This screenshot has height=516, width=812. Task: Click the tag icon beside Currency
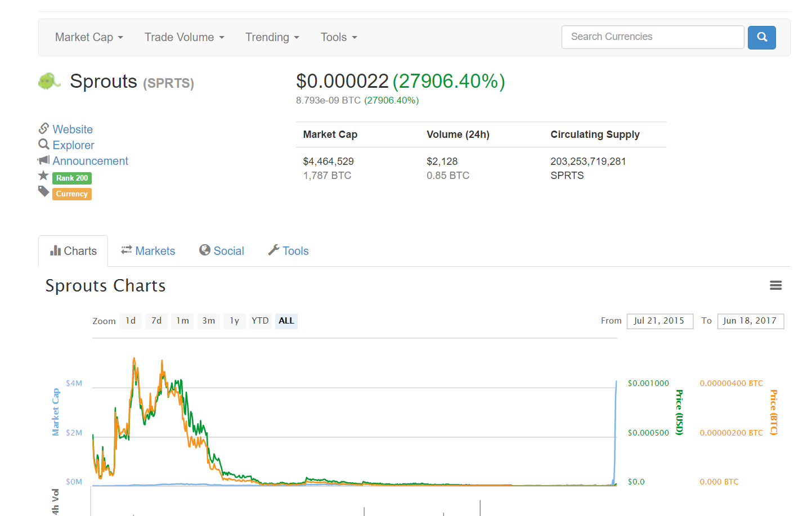[43, 192]
